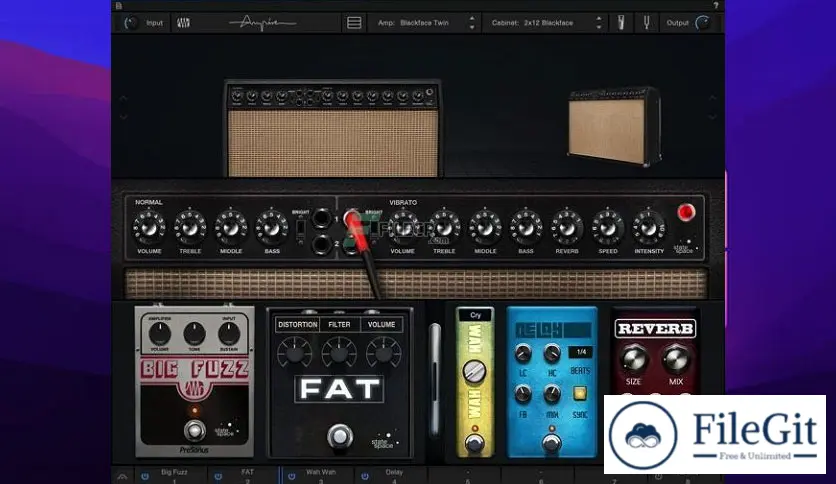Viewport: 836px width, 484px height.
Task: Open the Delay 1/4 beats selector
Action: [x=581, y=352]
